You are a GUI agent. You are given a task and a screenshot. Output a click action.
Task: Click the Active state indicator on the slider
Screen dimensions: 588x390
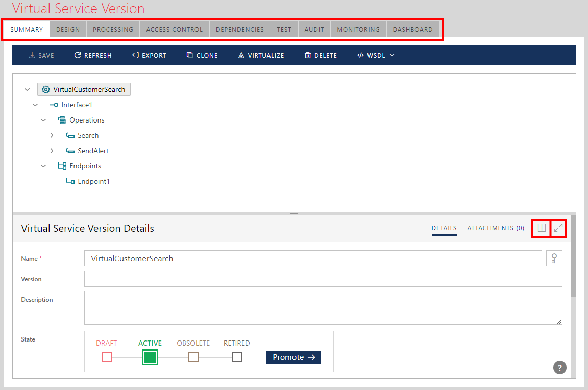pyautogui.click(x=150, y=357)
